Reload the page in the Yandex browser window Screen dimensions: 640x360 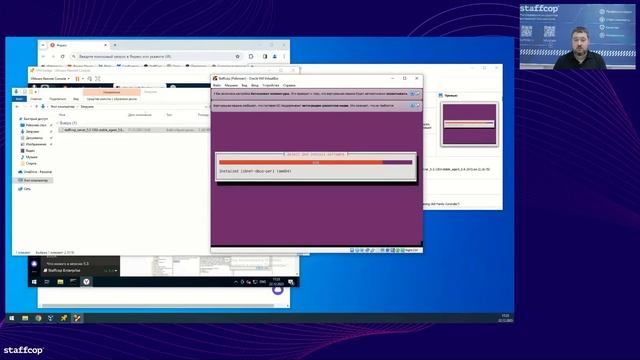tap(62, 56)
